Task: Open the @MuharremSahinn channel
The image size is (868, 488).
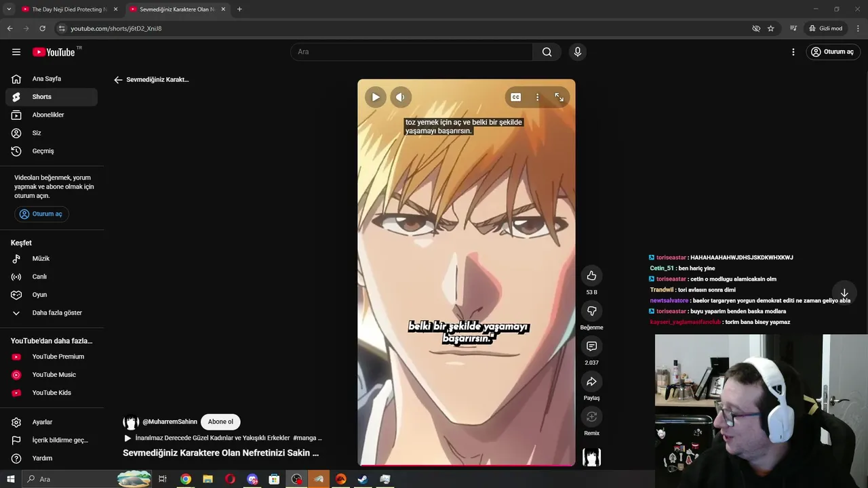Action: pyautogui.click(x=170, y=422)
